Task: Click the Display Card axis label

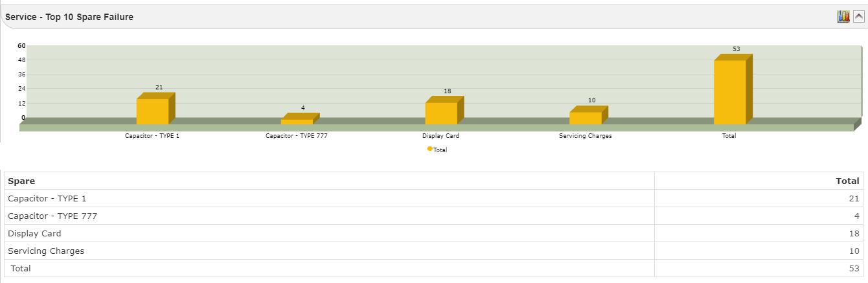Action: point(440,136)
